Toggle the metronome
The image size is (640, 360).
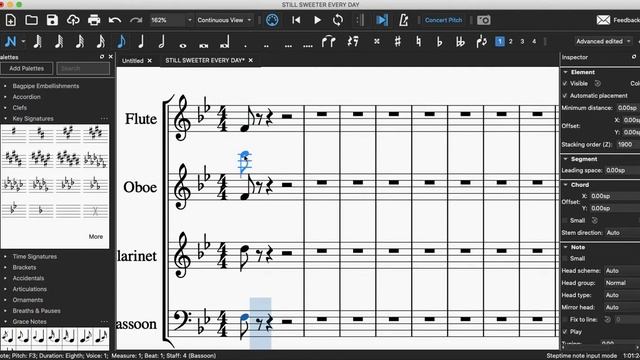(x=403, y=20)
